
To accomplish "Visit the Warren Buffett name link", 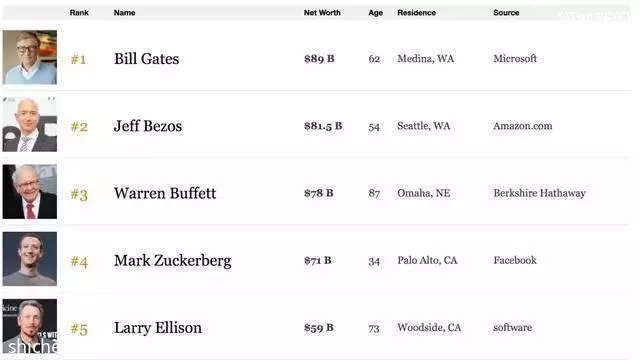I will tap(165, 193).
